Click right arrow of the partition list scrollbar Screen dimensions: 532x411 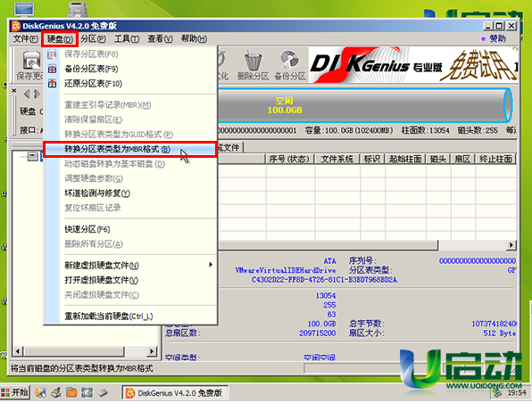click(511, 244)
